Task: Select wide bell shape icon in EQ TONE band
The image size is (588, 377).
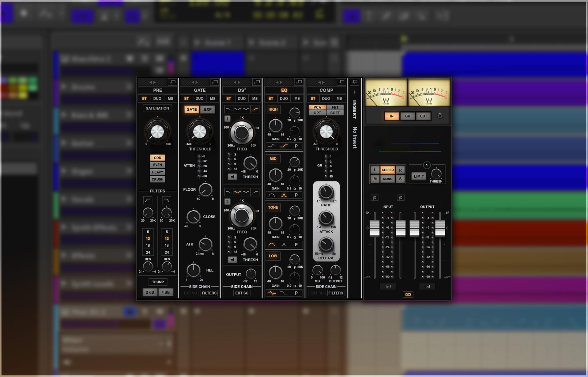Action: pos(272,245)
